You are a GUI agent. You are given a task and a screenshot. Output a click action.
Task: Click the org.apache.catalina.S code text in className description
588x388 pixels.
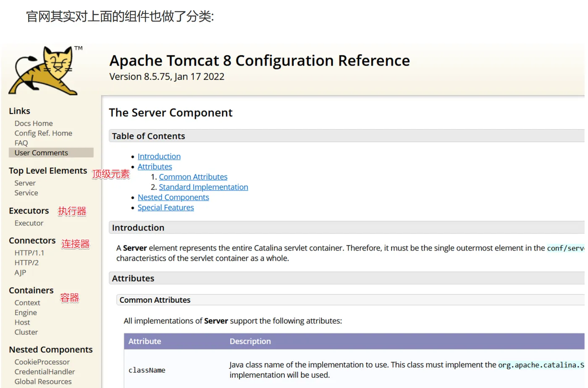point(541,365)
